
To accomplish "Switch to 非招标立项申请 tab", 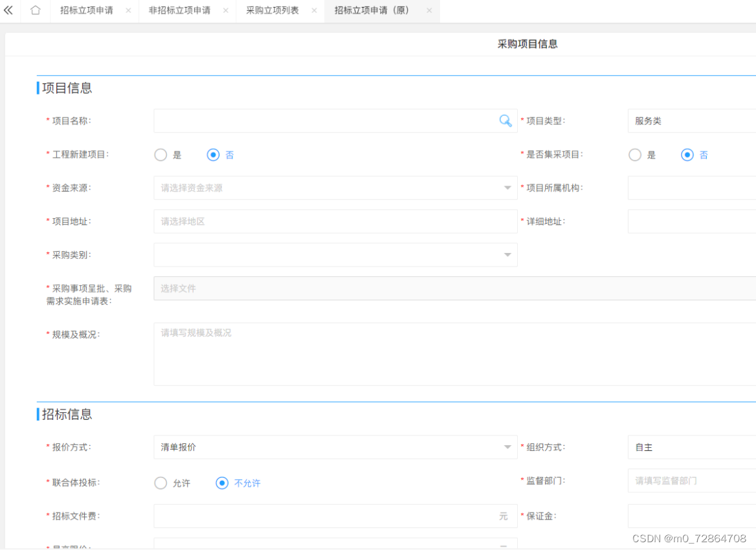I will tap(179, 10).
